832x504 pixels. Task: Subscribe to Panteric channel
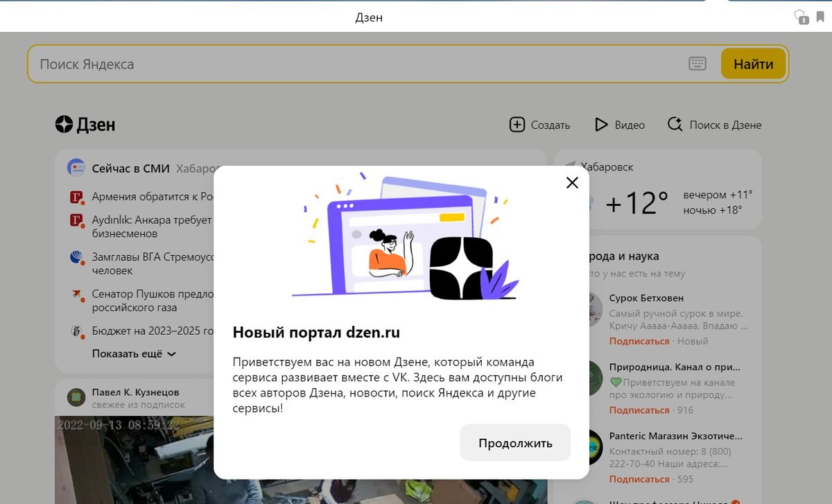pyautogui.click(x=639, y=480)
